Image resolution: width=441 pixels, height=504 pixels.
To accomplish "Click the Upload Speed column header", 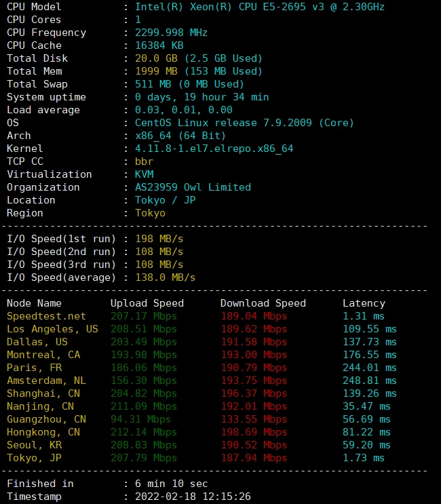I will pos(147,303).
